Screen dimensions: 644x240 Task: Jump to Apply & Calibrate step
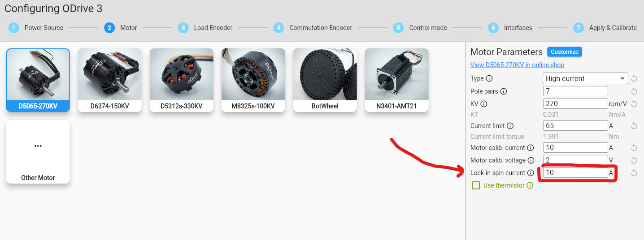pyautogui.click(x=605, y=28)
